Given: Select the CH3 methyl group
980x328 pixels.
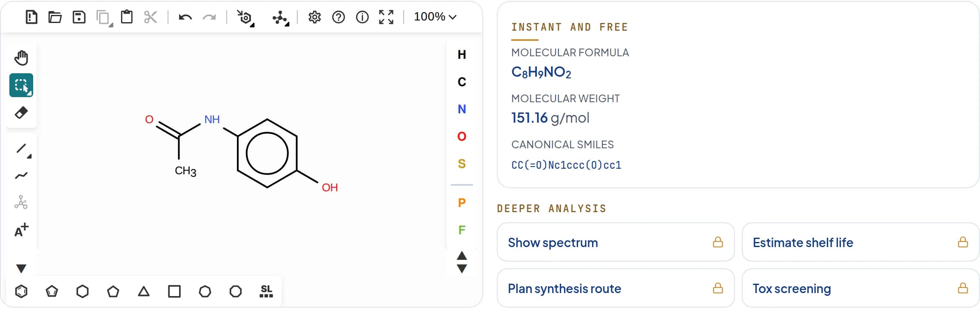Looking at the screenshot, I should click(x=185, y=171).
